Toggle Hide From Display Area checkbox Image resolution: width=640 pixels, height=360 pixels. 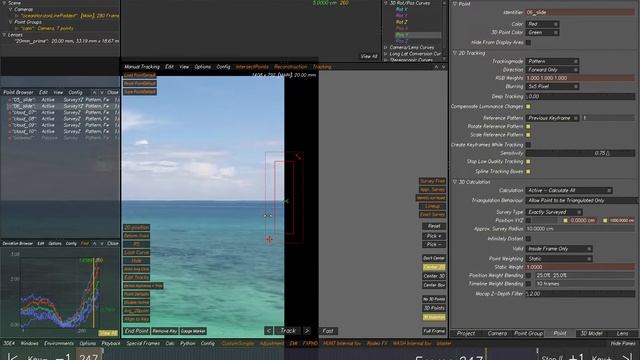pyautogui.click(x=528, y=42)
